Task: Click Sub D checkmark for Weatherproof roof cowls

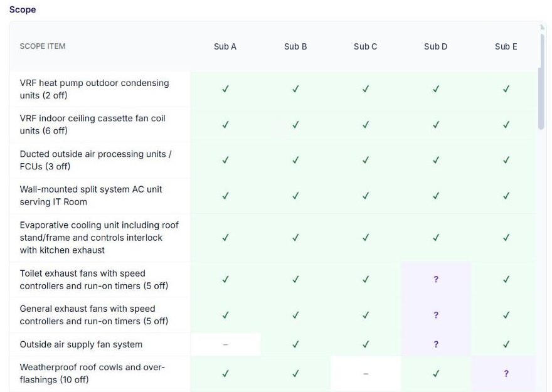Action: (436, 373)
